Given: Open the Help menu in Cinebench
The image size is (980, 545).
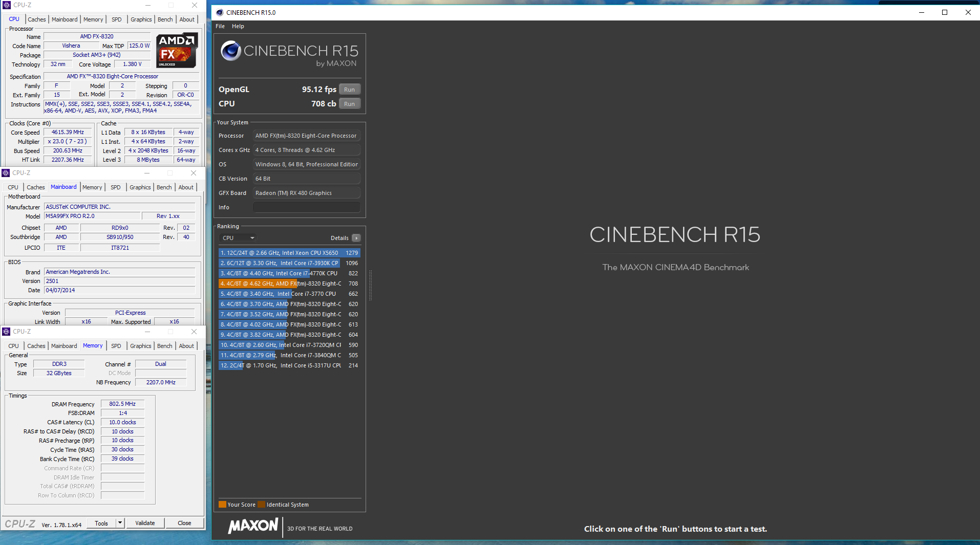Looking at the screenshot, I should 238,26.
